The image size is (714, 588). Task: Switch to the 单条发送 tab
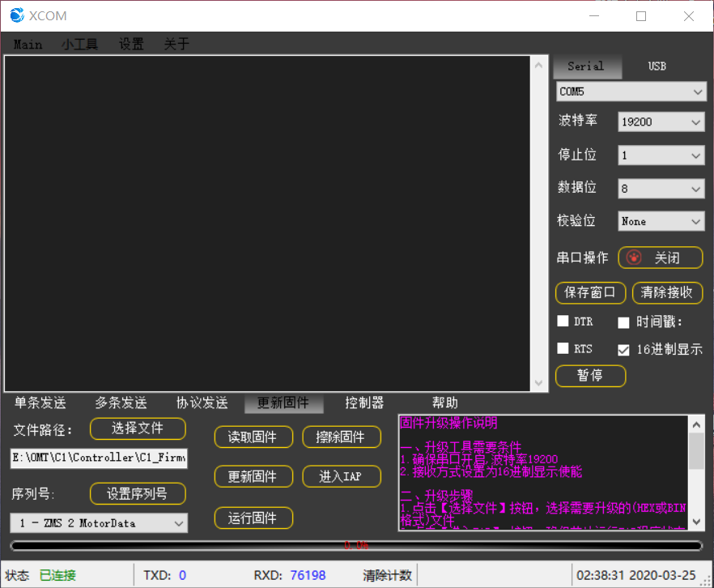coord(40,403)
